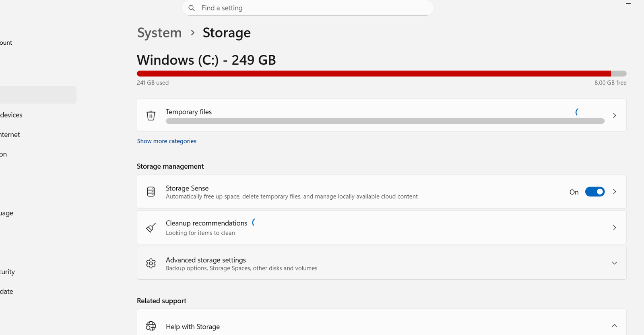Turn off the Storage Sense toggle
The height and width of the screenshot is (335, 644).
click(x=595, y=192)
